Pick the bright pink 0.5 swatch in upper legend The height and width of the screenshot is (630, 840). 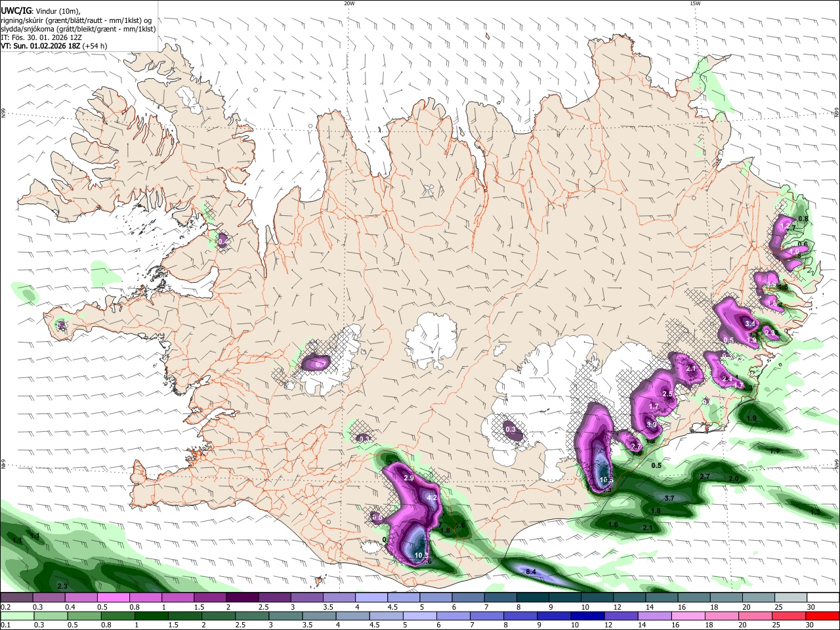[x=113, y=598]
